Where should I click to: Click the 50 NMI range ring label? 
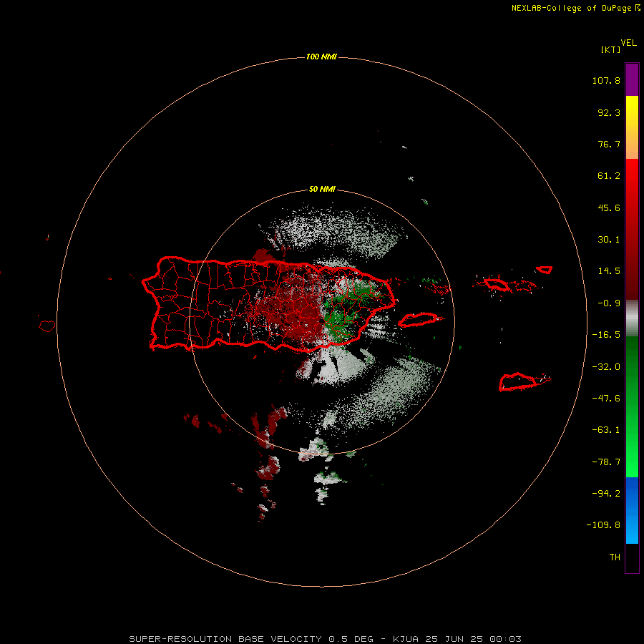322,190
